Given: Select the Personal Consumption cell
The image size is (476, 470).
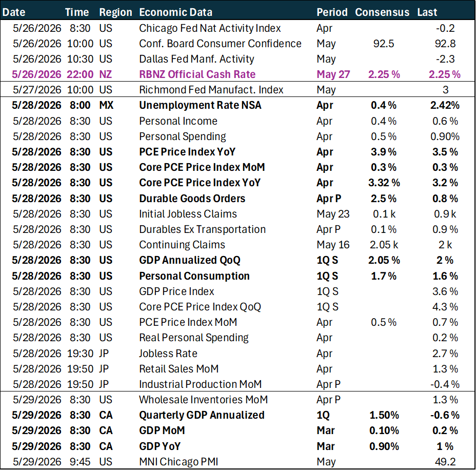Looking at the screenshot, I should click(x=194, y=276).
